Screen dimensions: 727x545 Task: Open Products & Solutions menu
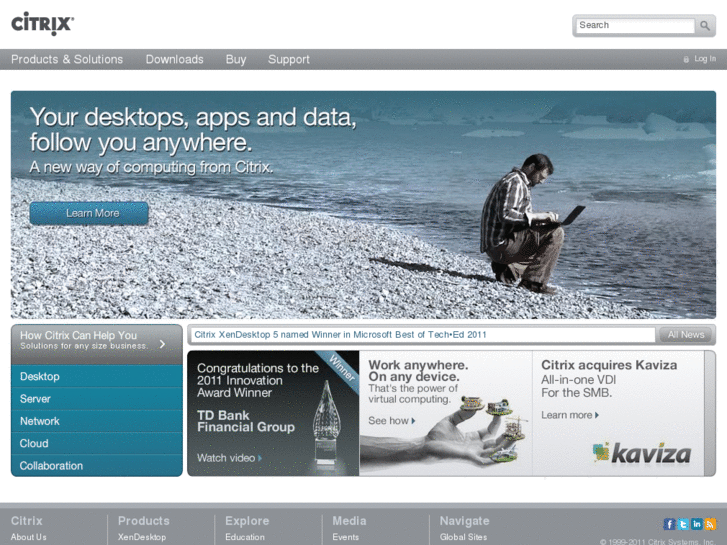[67, 59]
